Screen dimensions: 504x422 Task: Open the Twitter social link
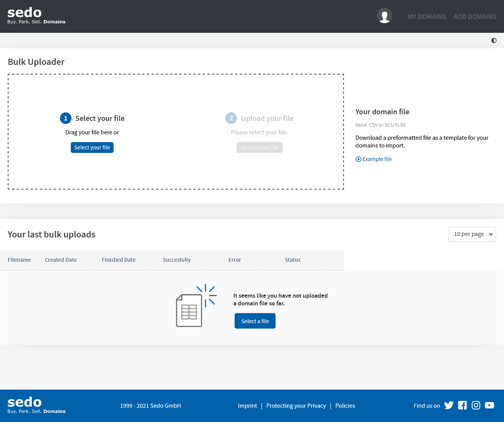tap(449, 405)
